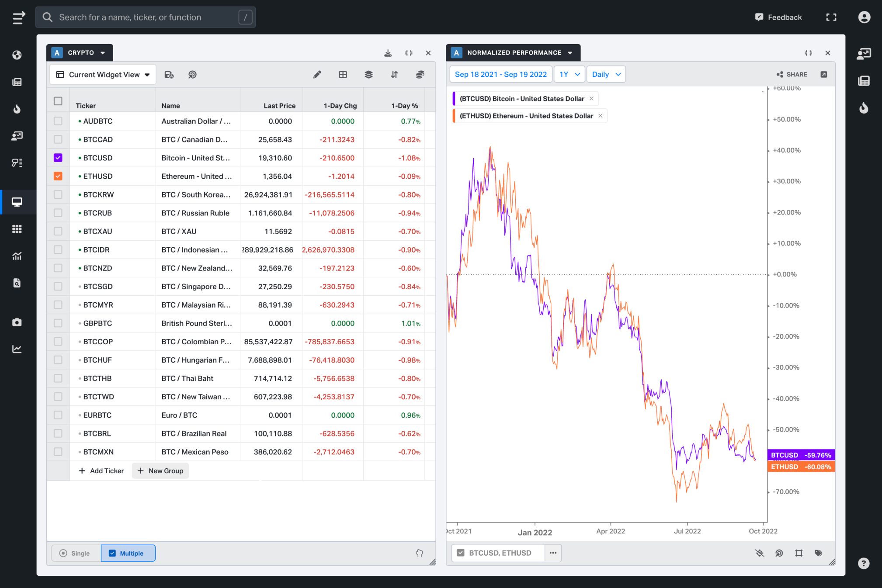The height and width of the screenshot is (588, 882).
Task: Open the 1Y range dropdown
Action: tap(569, 74)
